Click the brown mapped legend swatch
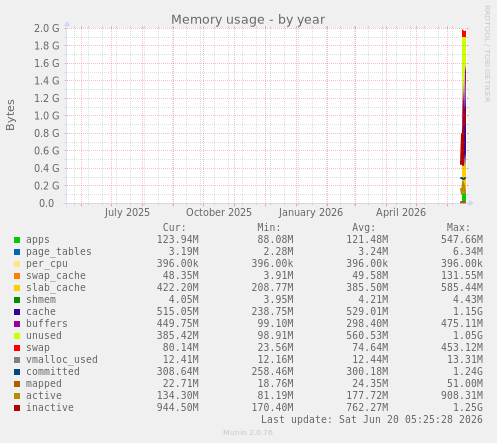This screenshot has width=497, height=443. pyautogui.click(x=17, y=384)
